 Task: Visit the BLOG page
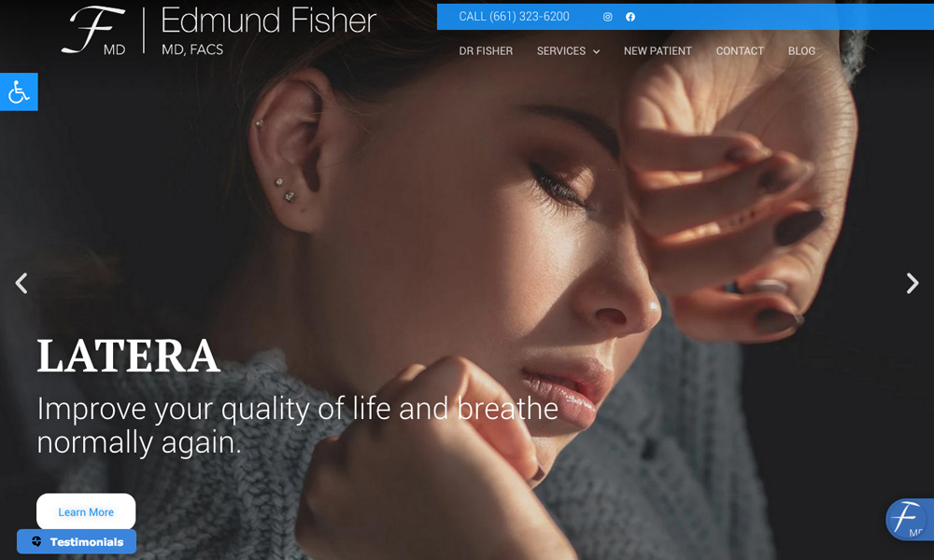pyautogui.click(x=801, y=51)
